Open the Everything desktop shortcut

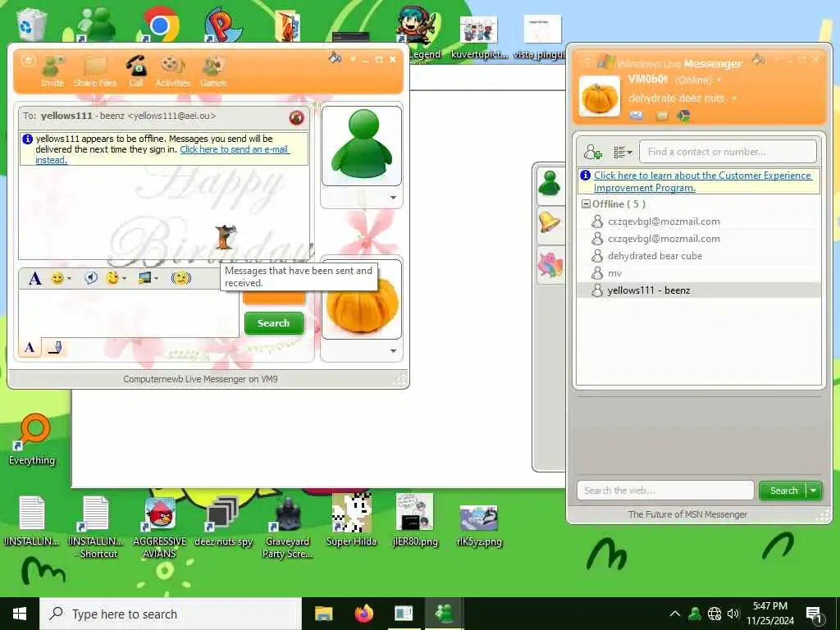click(32, 440)
